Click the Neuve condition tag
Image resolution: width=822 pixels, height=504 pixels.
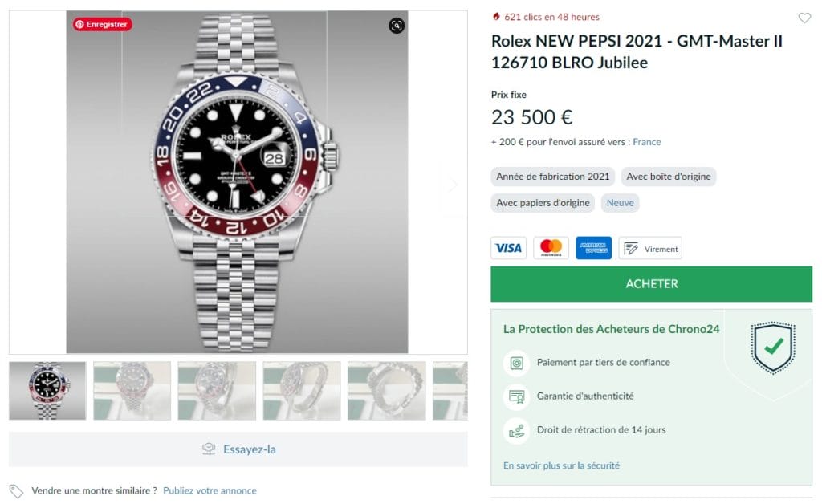click(620, 203)
